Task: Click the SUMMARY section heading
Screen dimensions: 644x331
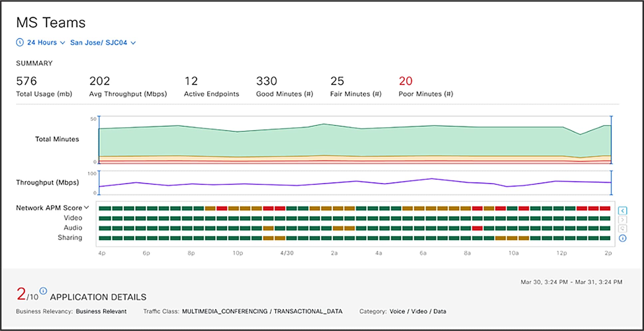Action: coord(34,63)
